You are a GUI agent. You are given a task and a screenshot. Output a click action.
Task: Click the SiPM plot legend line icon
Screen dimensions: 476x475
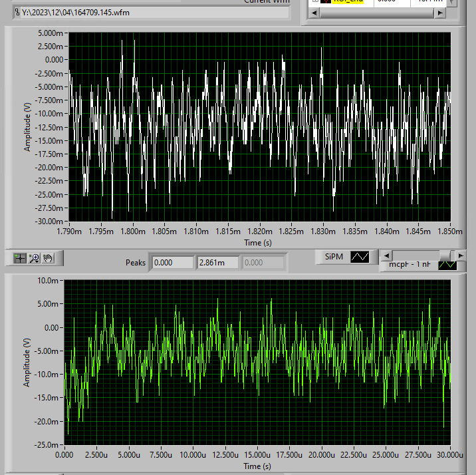(360, 257)
